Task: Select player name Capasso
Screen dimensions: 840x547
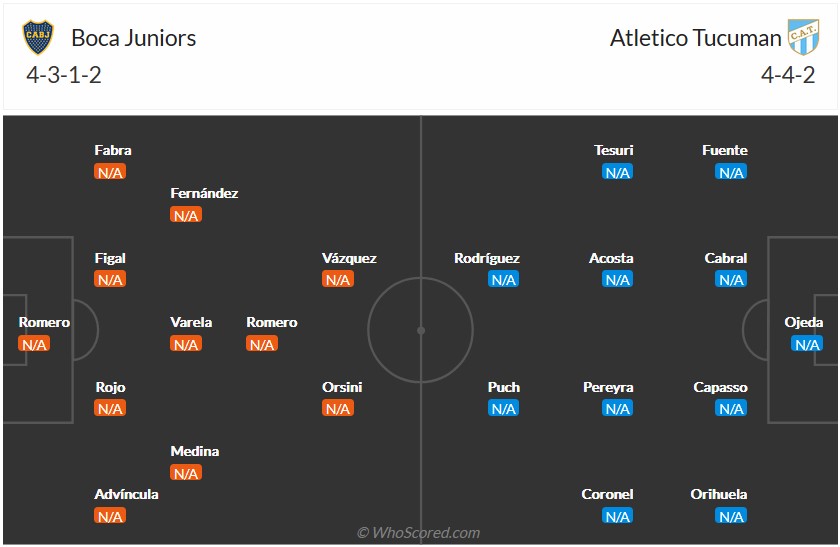Action: (x=720, y=387)
